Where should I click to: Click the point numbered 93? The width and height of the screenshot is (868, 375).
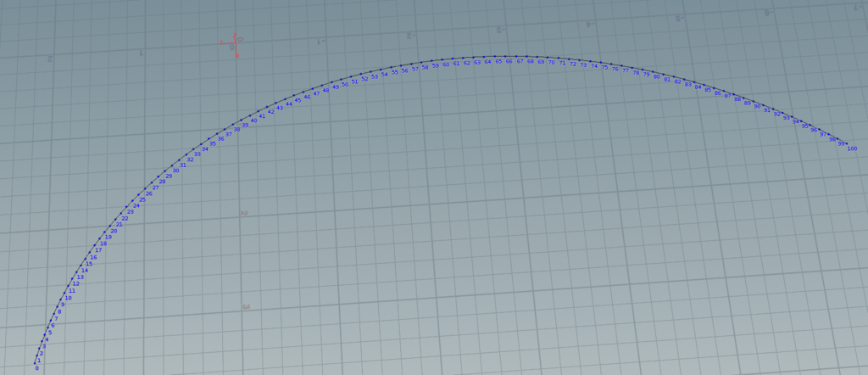[x=786, y=118]
